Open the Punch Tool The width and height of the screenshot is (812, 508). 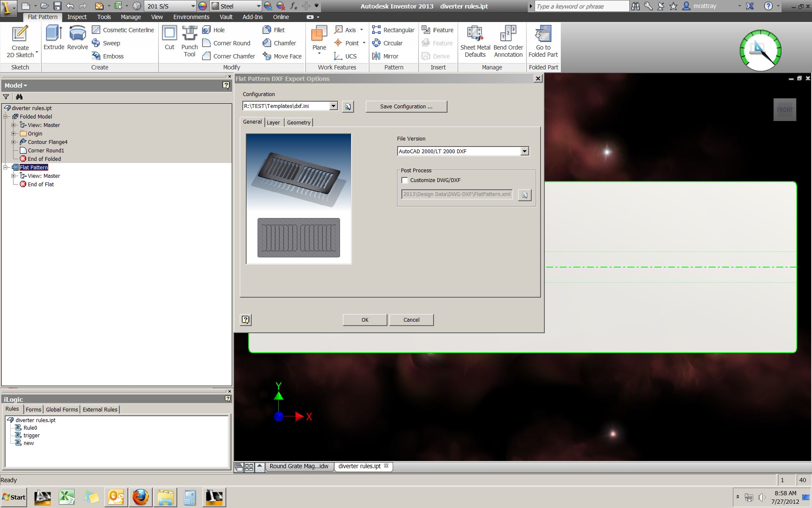(189, 41)
